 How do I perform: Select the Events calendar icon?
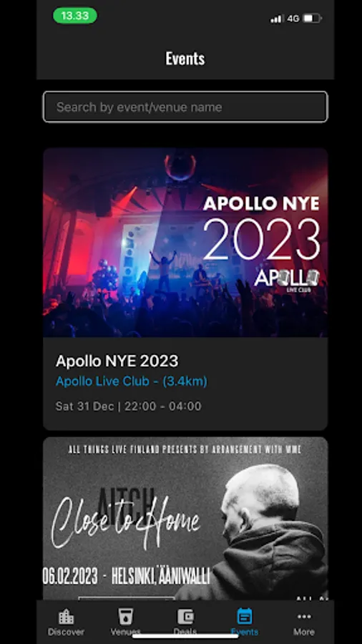point(245,617)
